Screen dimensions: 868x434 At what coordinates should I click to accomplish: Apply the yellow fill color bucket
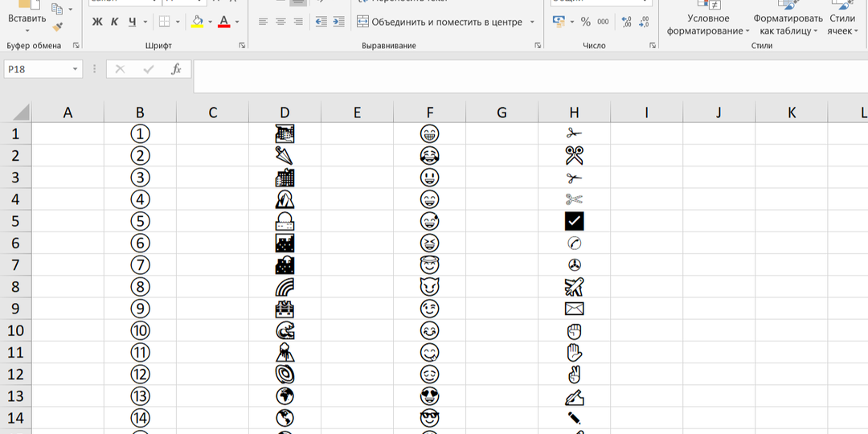click(197, 22)
